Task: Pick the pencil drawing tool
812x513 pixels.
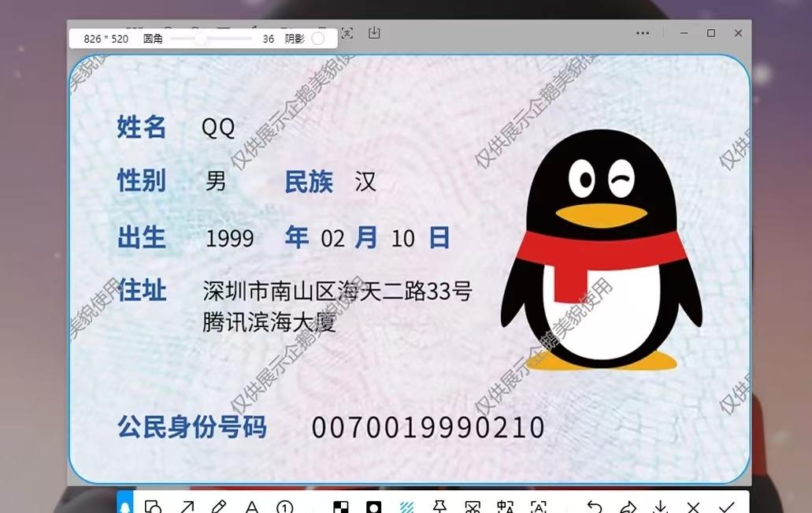Action: point(219,507)
